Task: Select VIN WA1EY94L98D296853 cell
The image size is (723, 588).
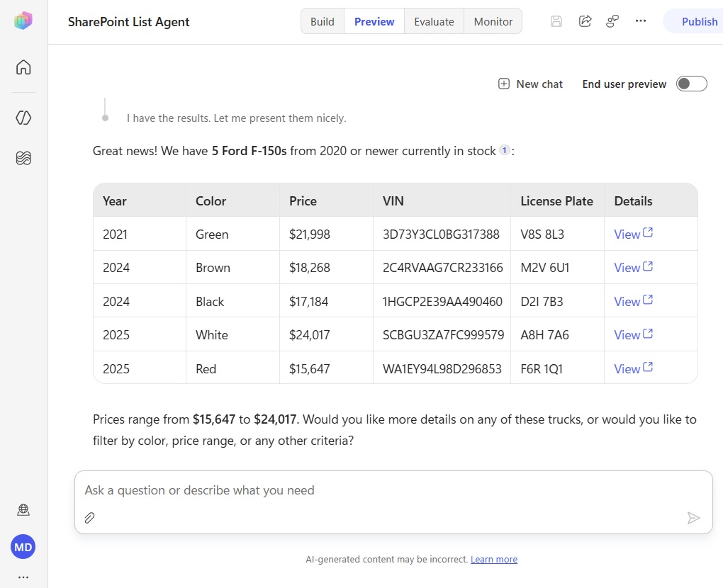Action: 442,368
